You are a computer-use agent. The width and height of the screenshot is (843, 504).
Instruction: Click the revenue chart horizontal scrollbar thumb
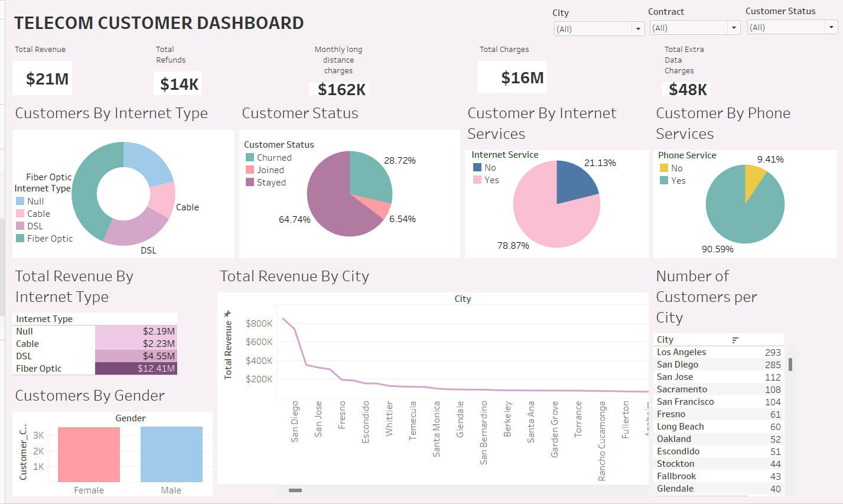click(295, 490)
